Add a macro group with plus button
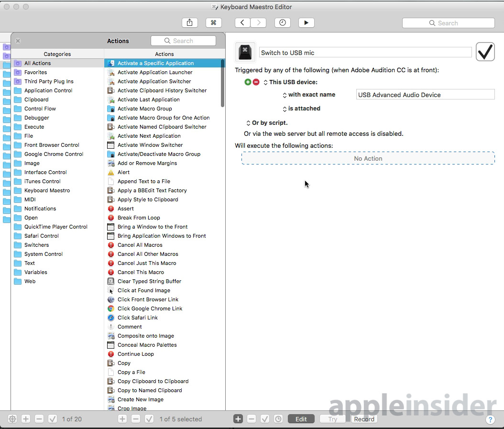The width and height of the screenshot is (504, 429). click(x=26, y=418)
